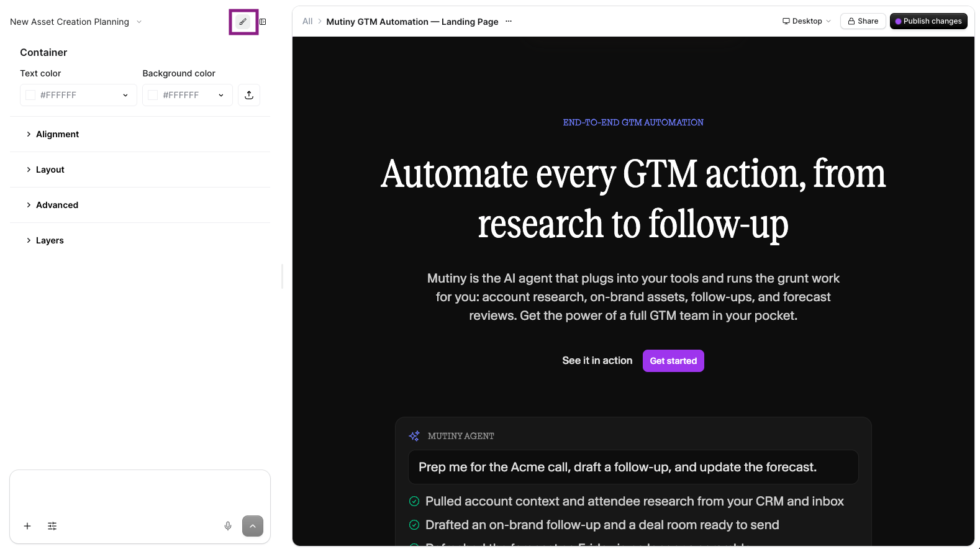The height and width of the screenshot is (549, 980).
Task: Expand the Layout section
Action: [140, 170]
